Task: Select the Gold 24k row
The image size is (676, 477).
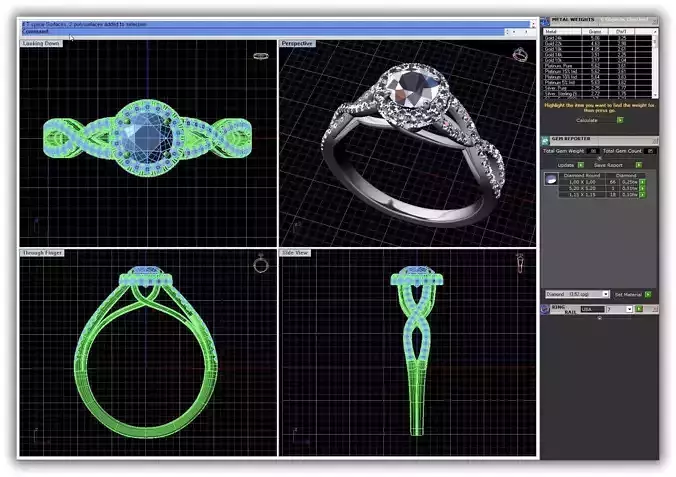Action: coord(598,38)
